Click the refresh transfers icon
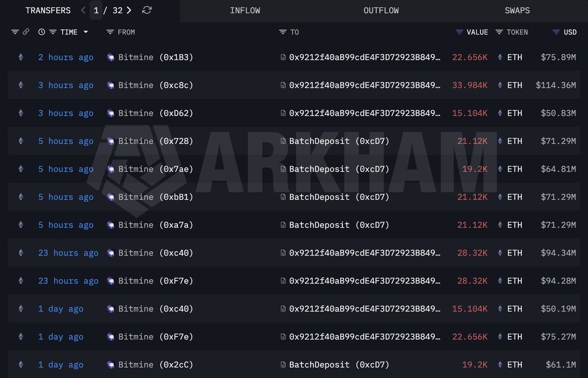 [147, 10]
